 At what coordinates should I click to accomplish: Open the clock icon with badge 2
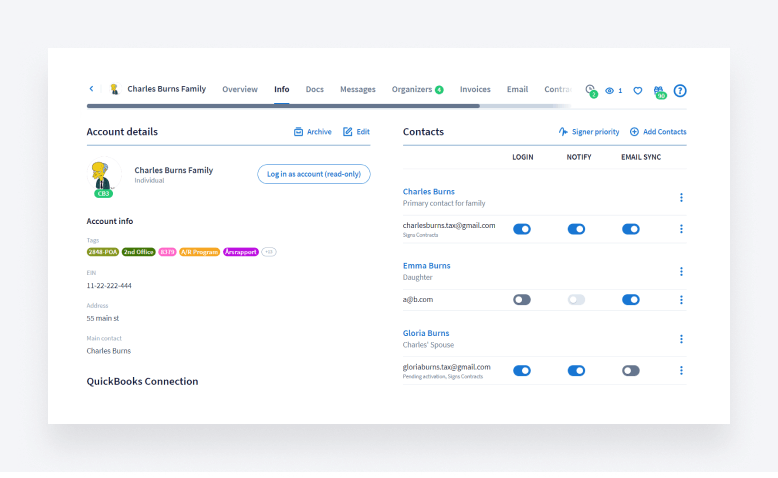[590, 90]
